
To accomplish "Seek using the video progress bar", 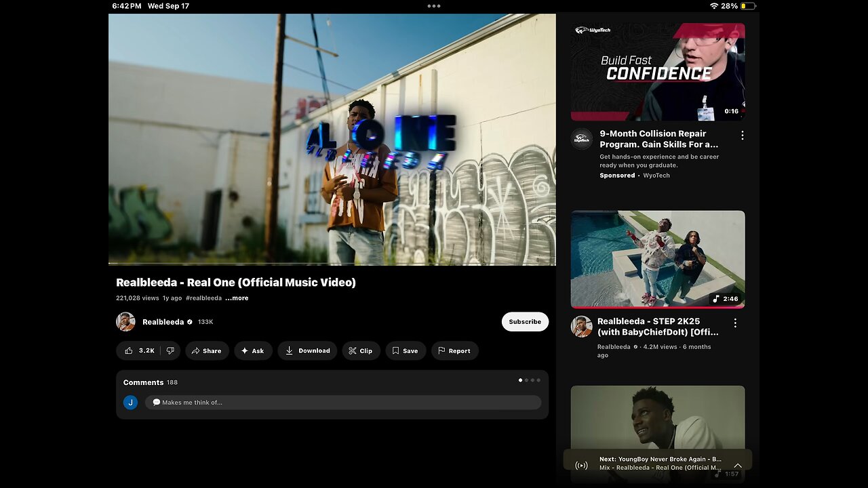I will 332,264.
